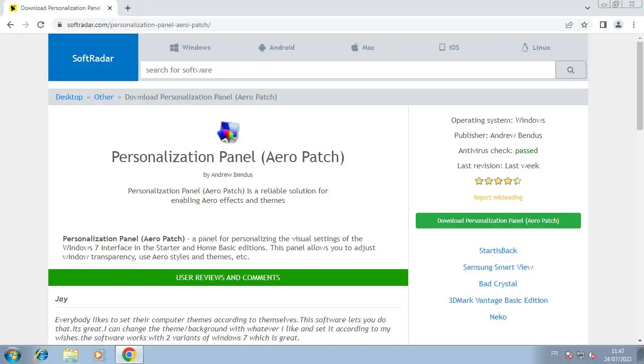Bookmark this page with the star

[584, 25]
